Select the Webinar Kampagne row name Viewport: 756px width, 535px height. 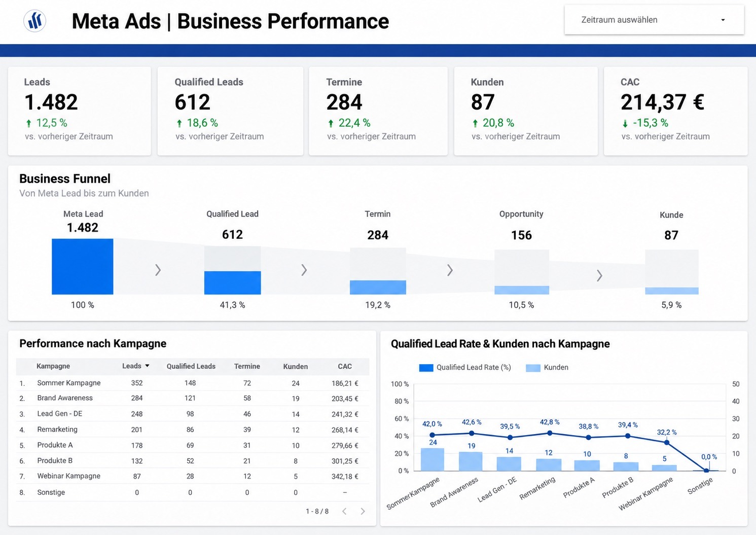pyautogui.click(x=68, y=476)
